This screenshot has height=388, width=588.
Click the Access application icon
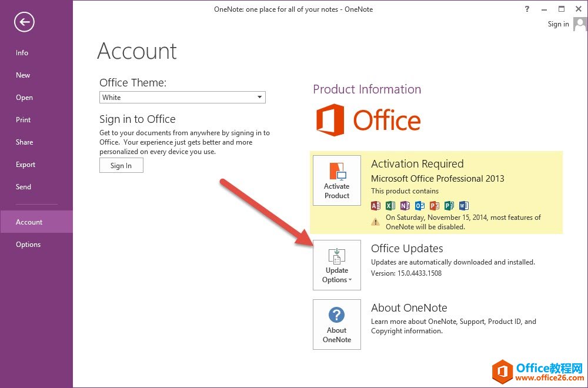point(375,205)
